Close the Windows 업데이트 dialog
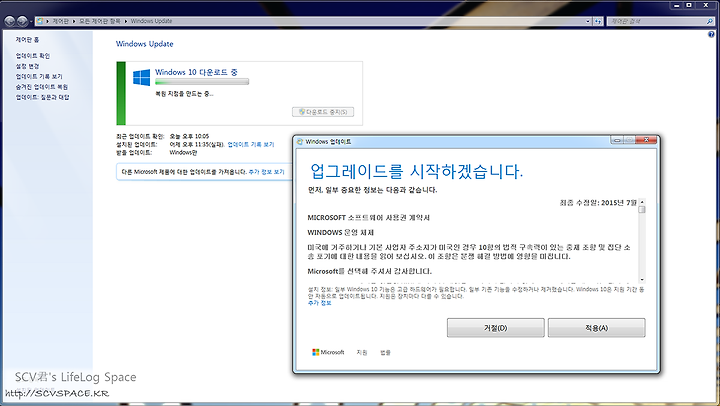720x406 pixels. pyautogui.click(x=647, y=140)
